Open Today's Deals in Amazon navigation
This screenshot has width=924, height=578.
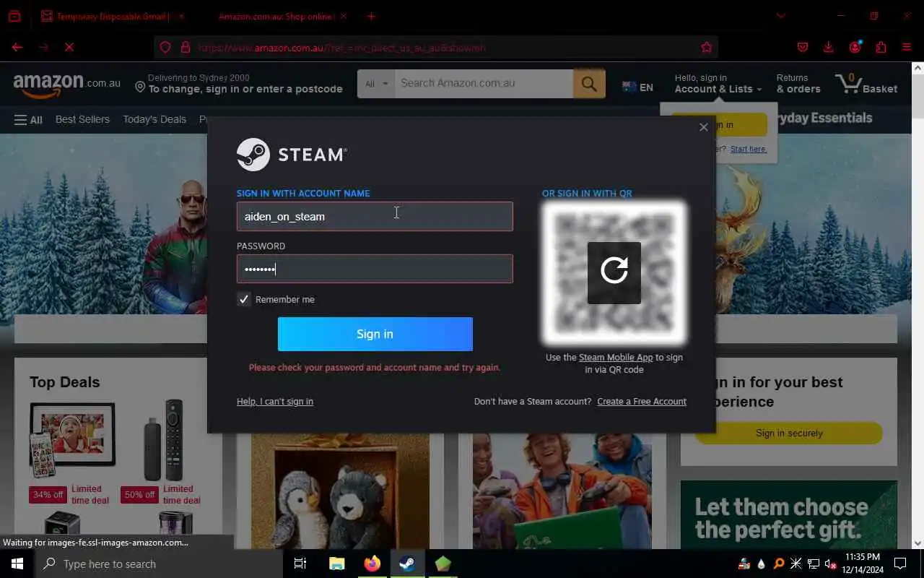(154, 119)
